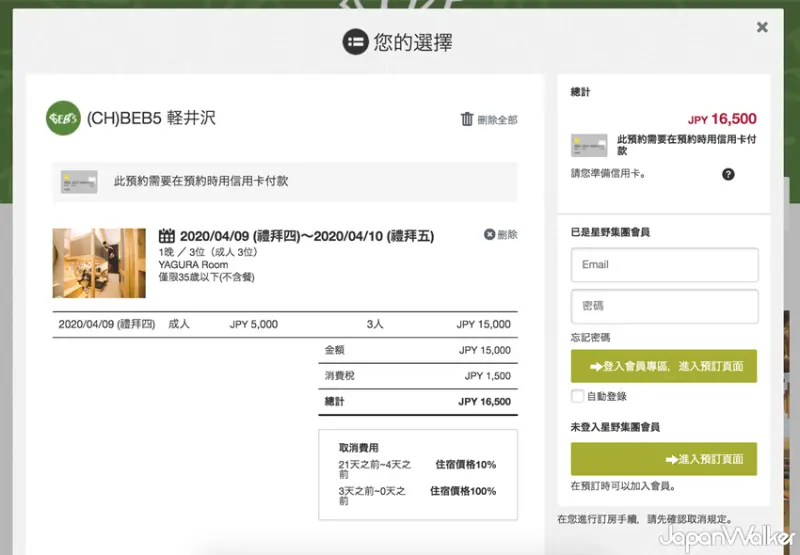Click the (CH)BEB5 軽井沢 hotel name
800x555 pixels.
point(151,119)
